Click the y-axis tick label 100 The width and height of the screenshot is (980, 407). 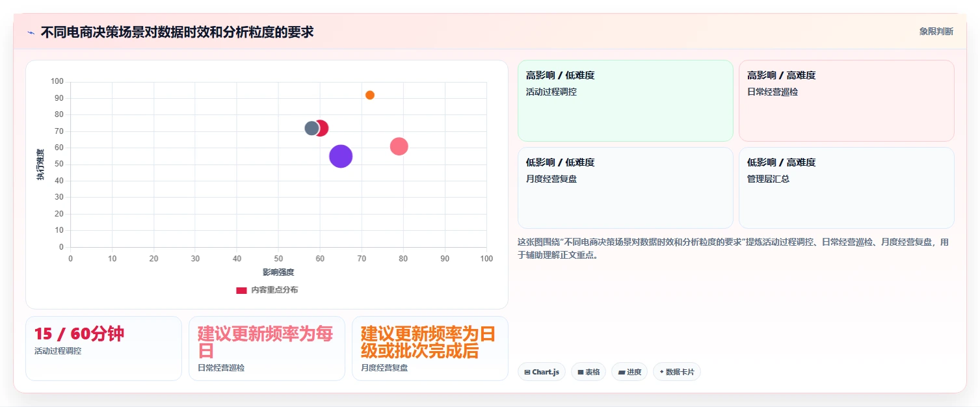(x=57, y=81)
